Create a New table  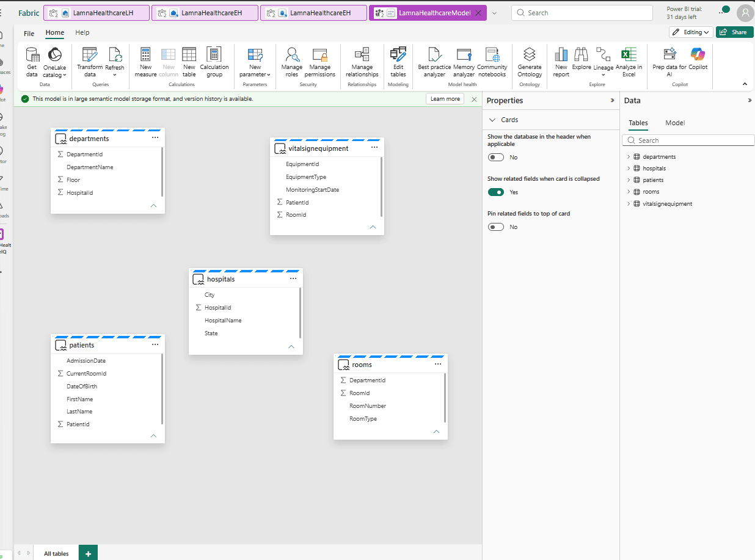[x=189, y=62]
